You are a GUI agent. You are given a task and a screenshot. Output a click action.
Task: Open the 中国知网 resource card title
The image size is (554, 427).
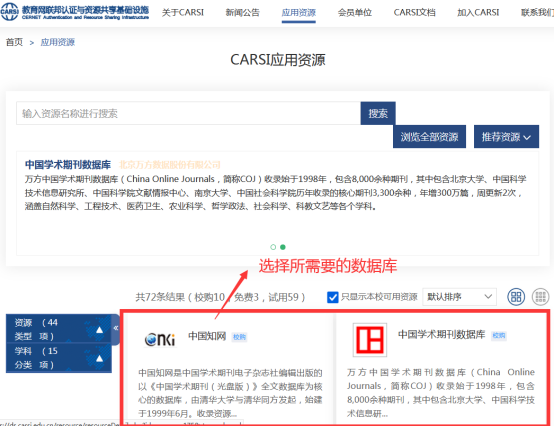tap(207, 336)
